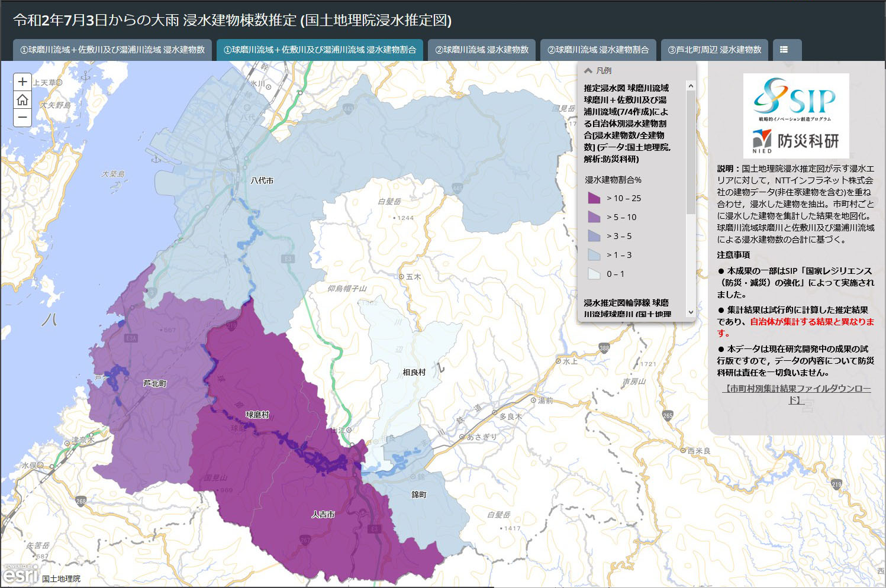886x588 pixels.
Task: Reset map to the default home extent
Action: pyautogui.click(x=22, y=99)
